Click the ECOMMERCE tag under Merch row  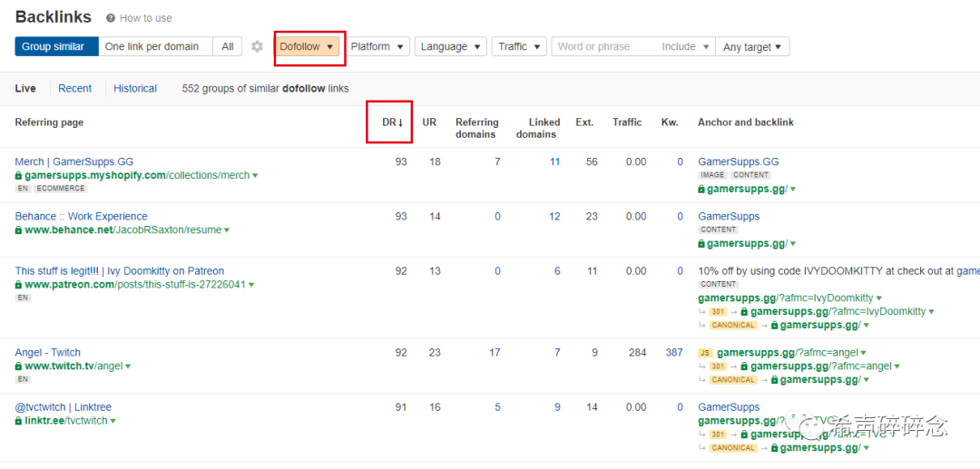61,189
